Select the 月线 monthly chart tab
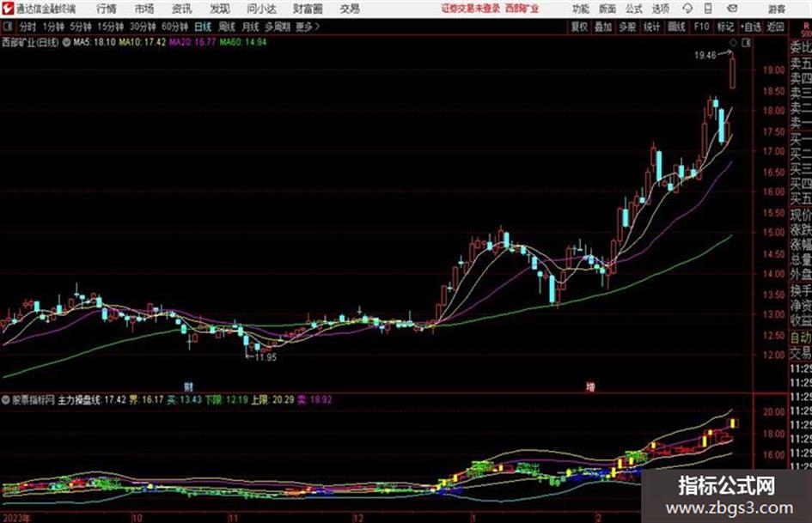 (251, 27)
